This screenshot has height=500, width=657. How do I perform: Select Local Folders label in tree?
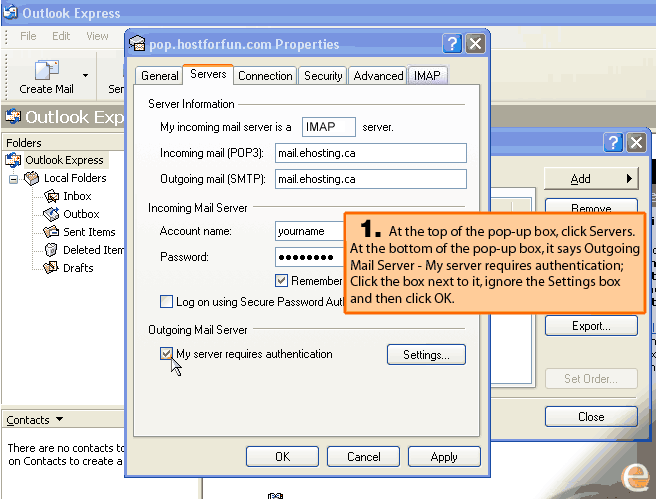[75, 178]
